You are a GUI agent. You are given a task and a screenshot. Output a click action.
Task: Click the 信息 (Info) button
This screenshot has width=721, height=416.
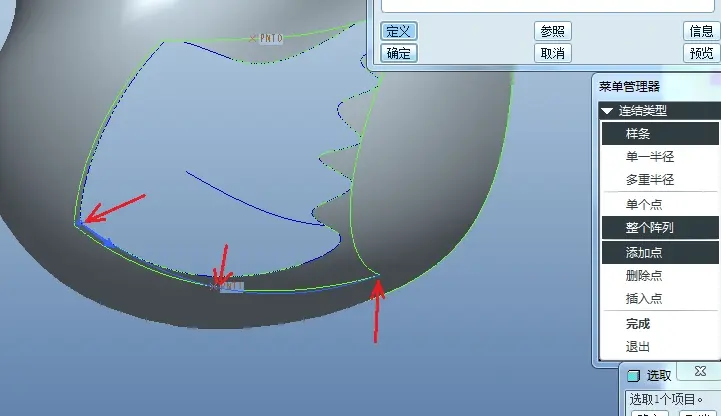[x=701, y=31]
